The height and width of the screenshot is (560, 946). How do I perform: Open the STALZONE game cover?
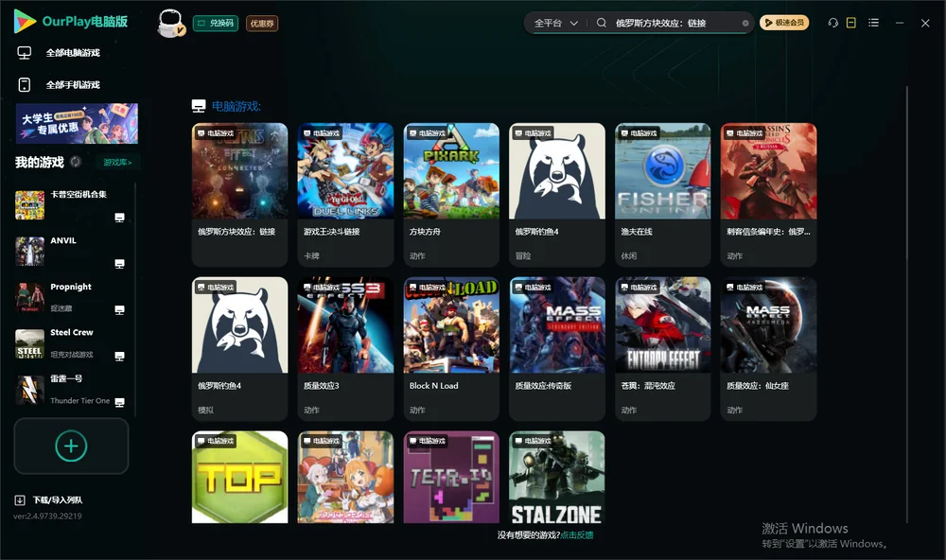(x=557, y=477)
